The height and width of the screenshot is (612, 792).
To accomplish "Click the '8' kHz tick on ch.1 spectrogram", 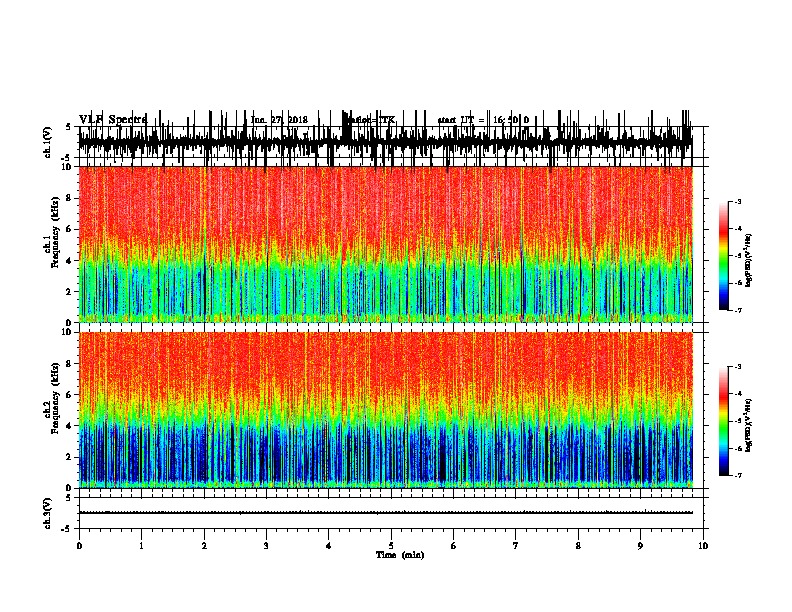I will click(69, 198).
